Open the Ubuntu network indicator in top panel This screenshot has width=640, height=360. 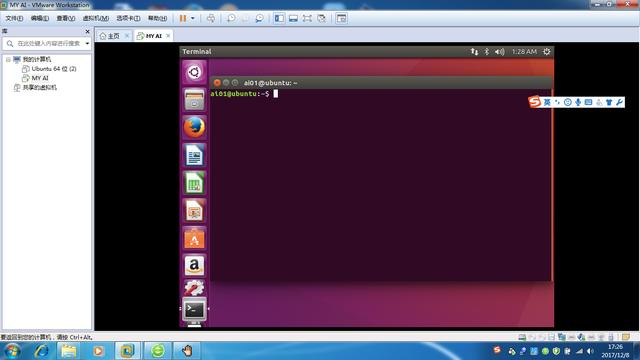coord(474,51)
